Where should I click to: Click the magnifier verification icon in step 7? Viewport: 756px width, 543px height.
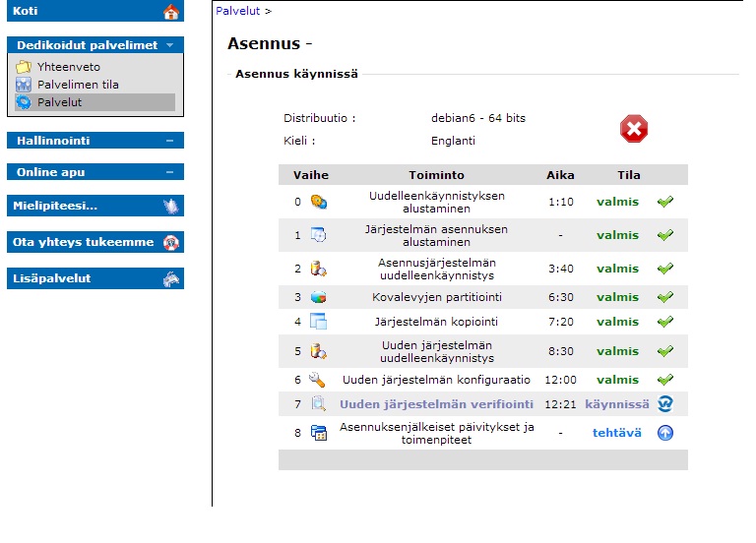318,404
